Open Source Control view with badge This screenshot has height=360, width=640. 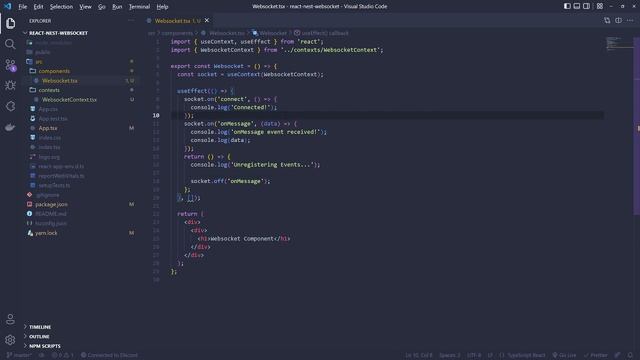click(x=10, y=65)
